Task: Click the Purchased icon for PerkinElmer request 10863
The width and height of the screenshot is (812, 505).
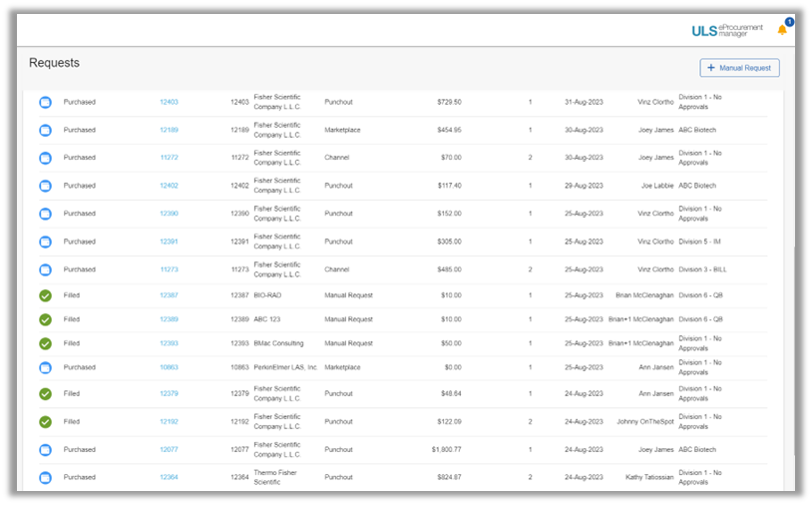Action: (x=45, y=367)
